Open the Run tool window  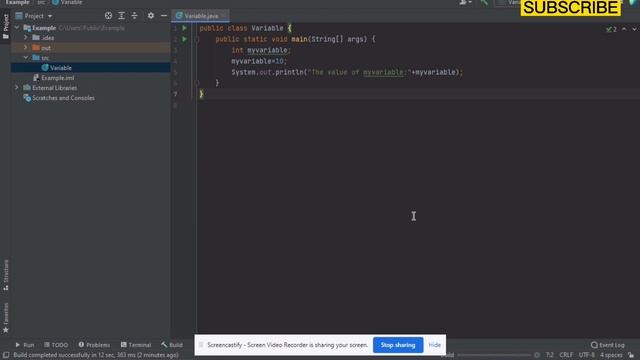(x=24, y=345)
